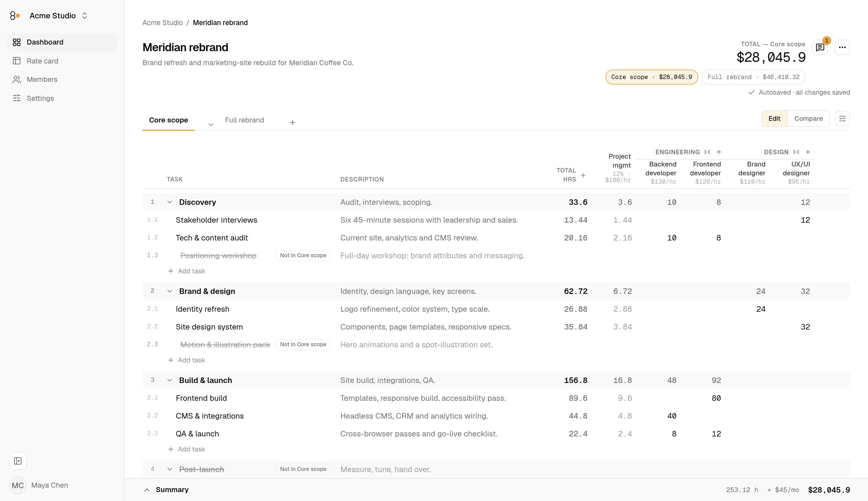Click the Meridian rebrand page title
This screenshot has width=868, height=501.
tap(185, 47)
